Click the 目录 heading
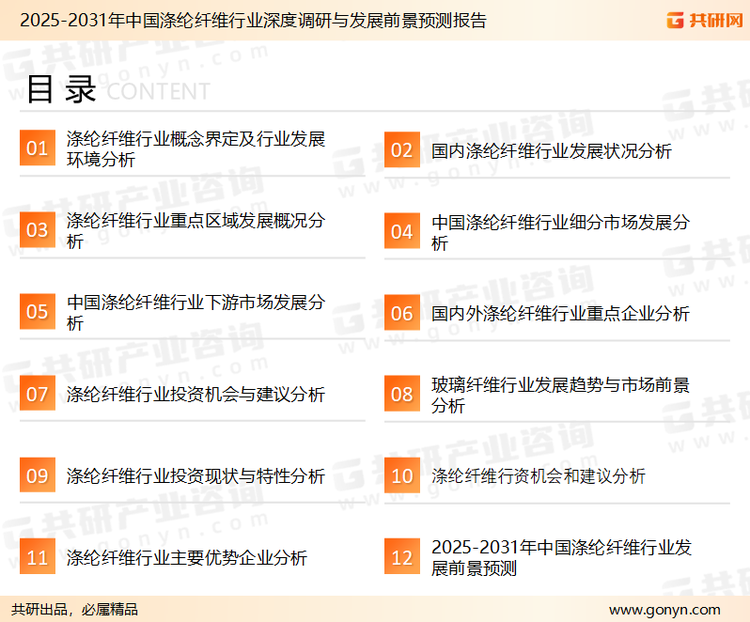Image resolution: width=750 pixels, height=622 pixels. click(x=61, y=89)
